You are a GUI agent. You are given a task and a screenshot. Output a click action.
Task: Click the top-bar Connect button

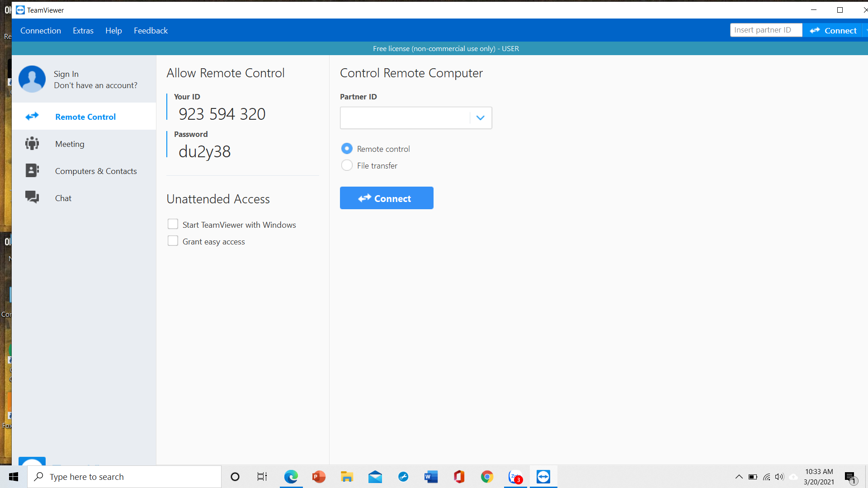pos(833,30)
